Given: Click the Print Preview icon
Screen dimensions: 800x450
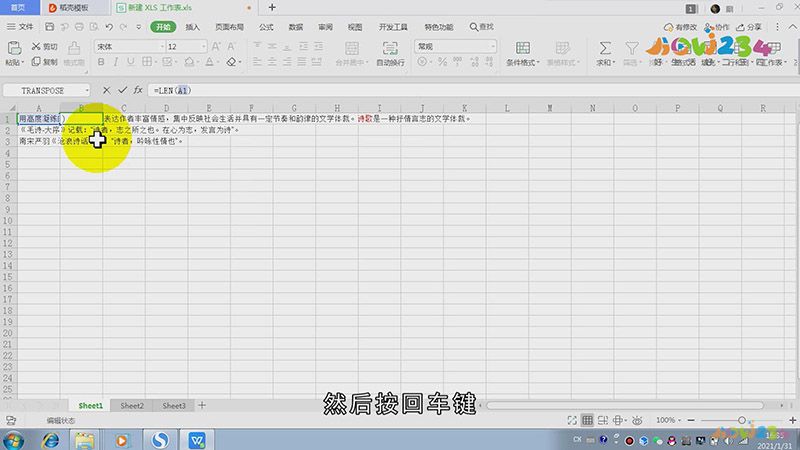Looking at the screenshot, I should (x=94, y=27).
